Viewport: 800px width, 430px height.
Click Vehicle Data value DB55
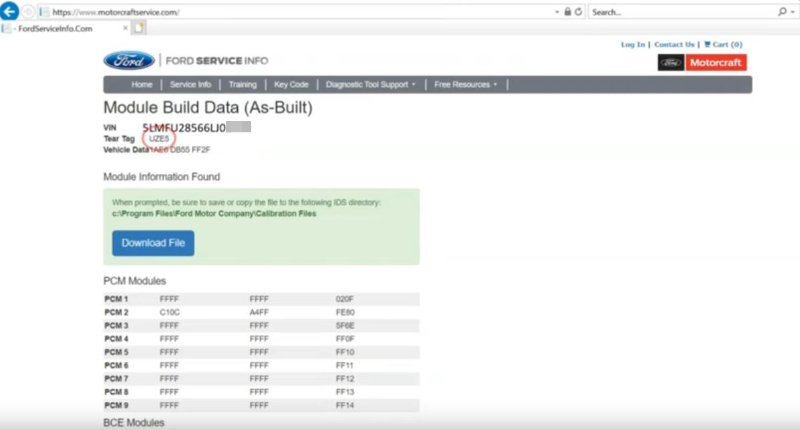[180, 150]
